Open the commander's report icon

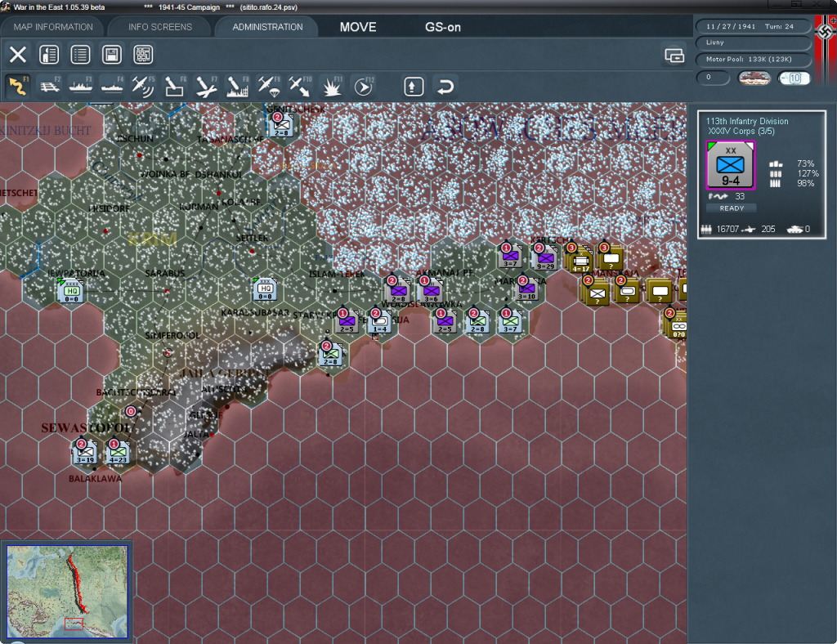click(x=49, y=55)
